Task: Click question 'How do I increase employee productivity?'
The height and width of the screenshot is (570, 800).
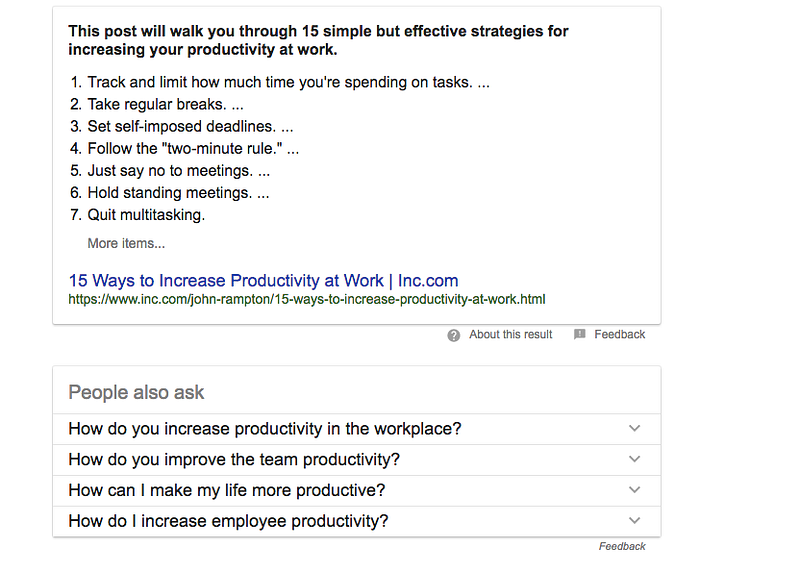Action: (x=228, y=521)
